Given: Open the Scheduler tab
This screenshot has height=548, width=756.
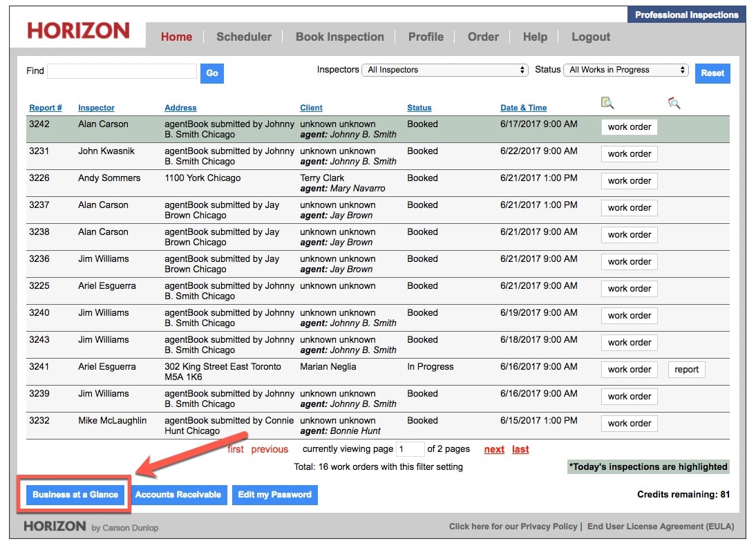Looking at the screenshot, I should click(x=244, y=37).
